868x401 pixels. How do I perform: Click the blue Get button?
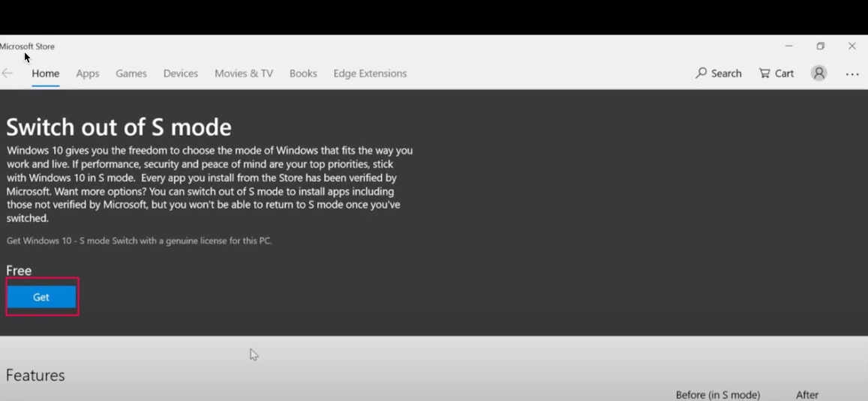(x=41, y=297)
